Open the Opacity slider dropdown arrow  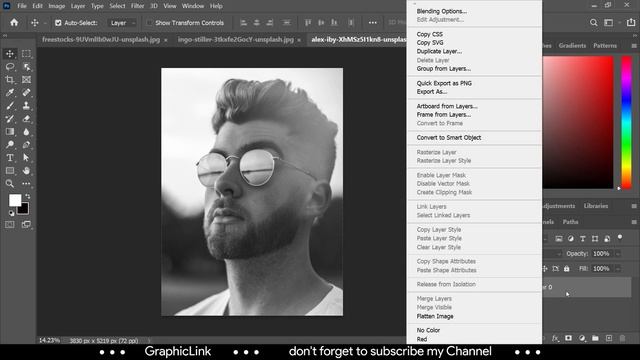click(618, 254)
